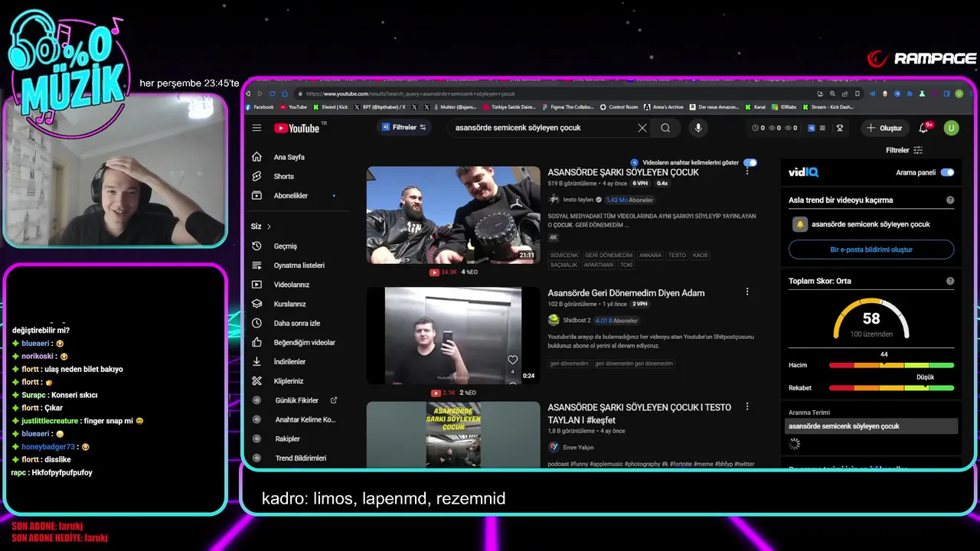The height and width of the screenshot is (551, 980).
Task: Open the YouTube hamburger guide menu
Action: pos(256,128)
